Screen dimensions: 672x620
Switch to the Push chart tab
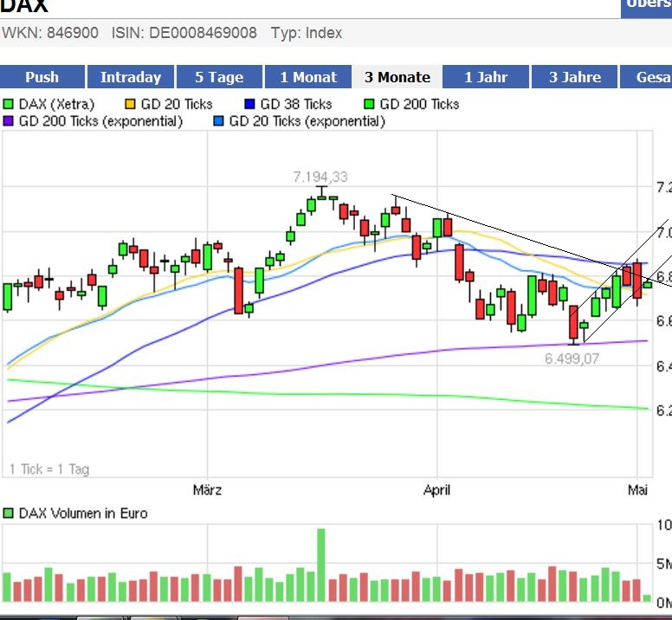(x=42, y=77)
